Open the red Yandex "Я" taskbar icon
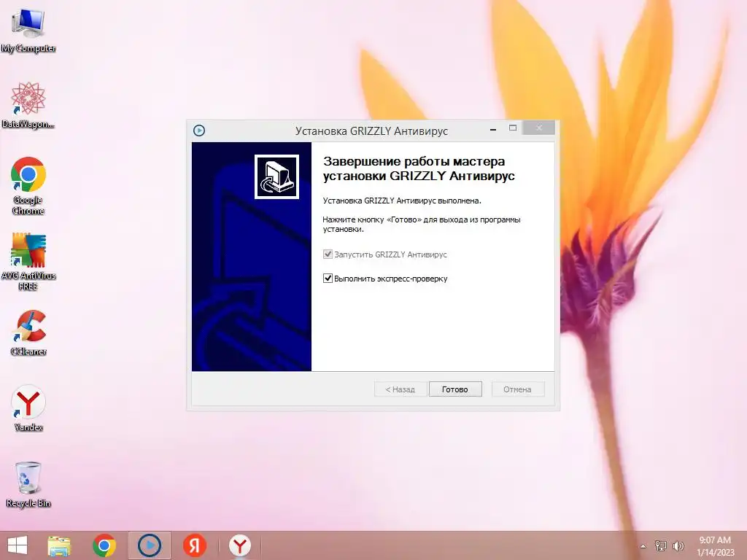 coord(194,545)
